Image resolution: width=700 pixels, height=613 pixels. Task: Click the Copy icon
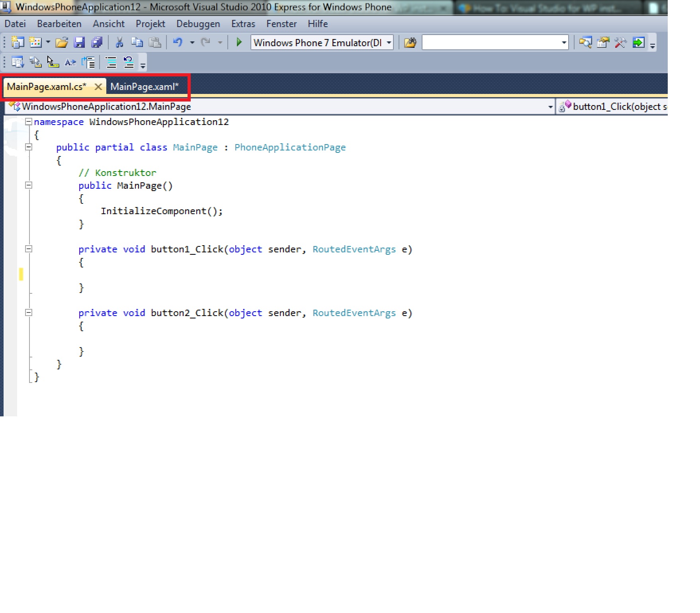[x=137, y=42]
